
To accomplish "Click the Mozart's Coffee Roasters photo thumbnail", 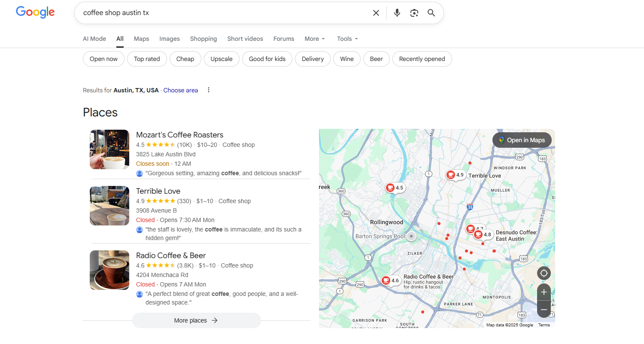I will pos(109,149).
